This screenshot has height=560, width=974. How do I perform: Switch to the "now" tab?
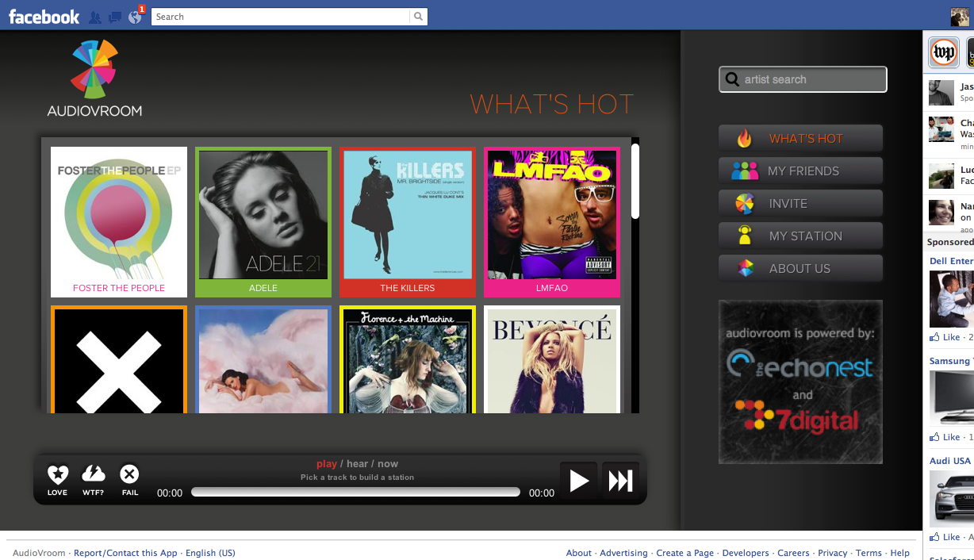pos(387,463)
